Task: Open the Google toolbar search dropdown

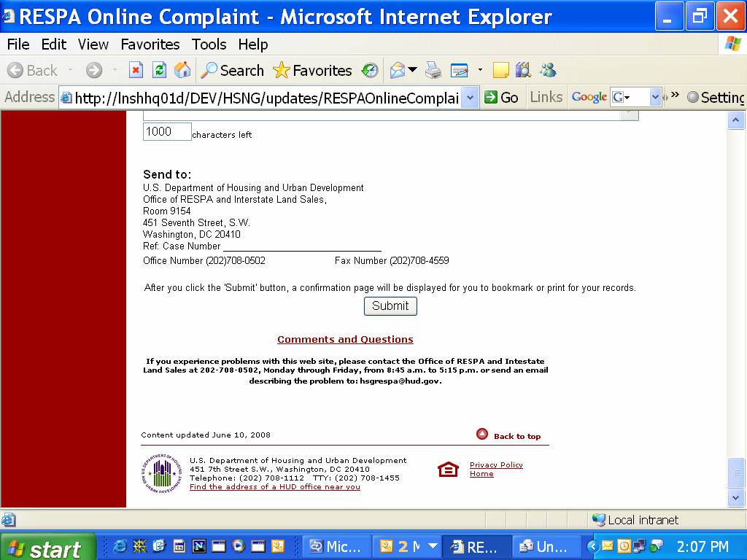Action: 655,98
